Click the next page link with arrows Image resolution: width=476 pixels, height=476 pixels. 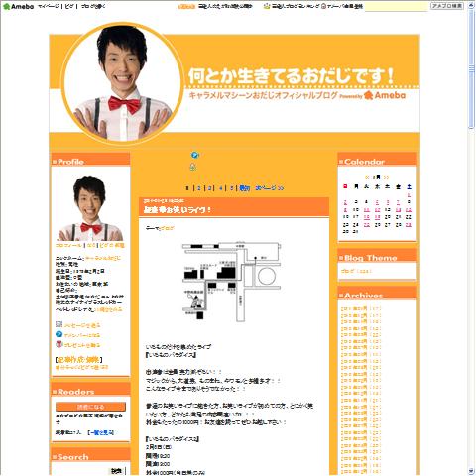tap(270, 188)
